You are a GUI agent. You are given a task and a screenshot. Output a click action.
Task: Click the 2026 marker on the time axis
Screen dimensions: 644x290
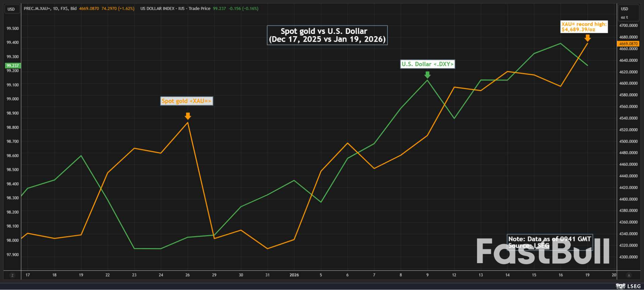pos(294,275)
